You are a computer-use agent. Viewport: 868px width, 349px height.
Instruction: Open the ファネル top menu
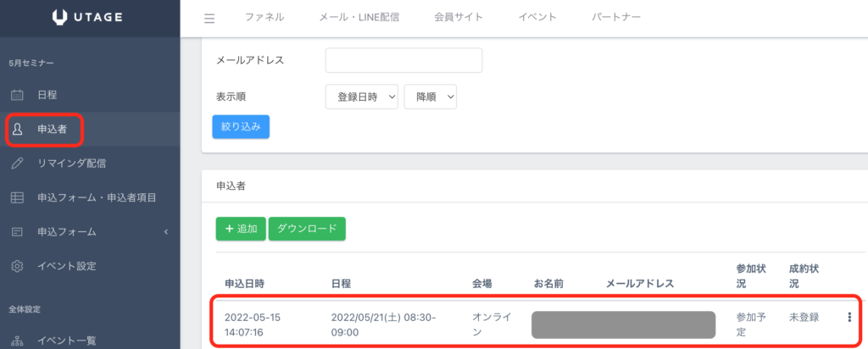point(264,18)
